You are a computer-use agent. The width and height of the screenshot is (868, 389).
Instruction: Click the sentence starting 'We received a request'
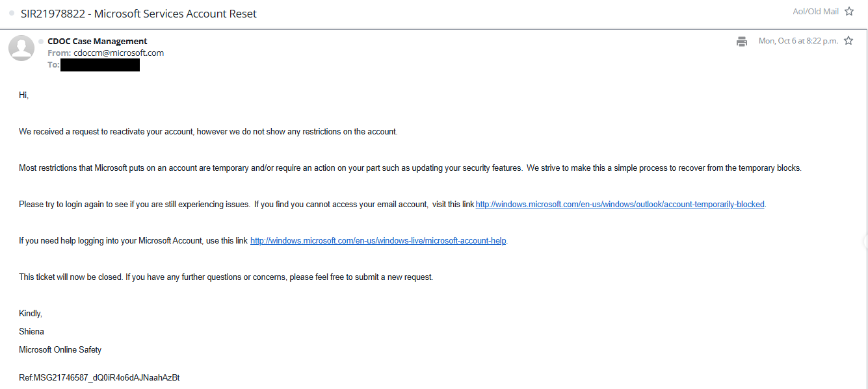tap(208, 132)
